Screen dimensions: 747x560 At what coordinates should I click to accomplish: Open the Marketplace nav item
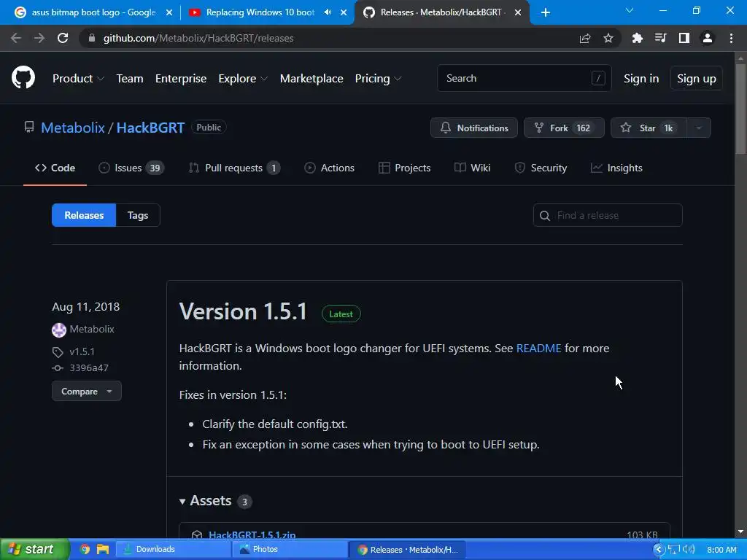pyautogui.click(x=311, y=79)
